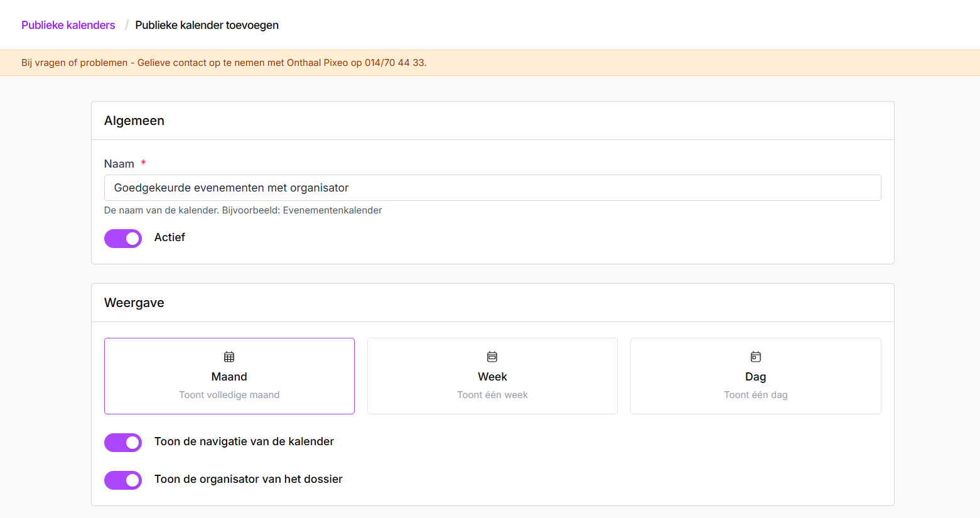Image resolution: width=980 pixels, height=518 pixels.
Task: Pick the Dag view title
Action: point(755,377)
